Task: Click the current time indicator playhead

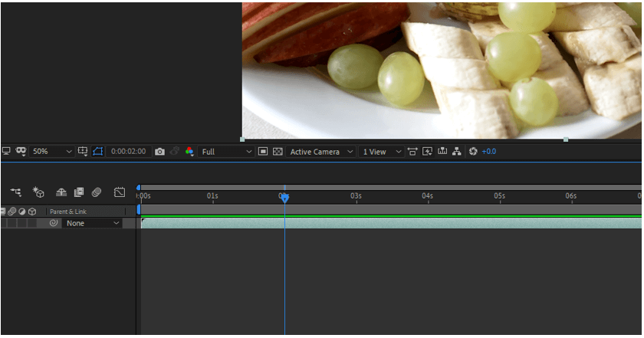Action: [284, 198]
